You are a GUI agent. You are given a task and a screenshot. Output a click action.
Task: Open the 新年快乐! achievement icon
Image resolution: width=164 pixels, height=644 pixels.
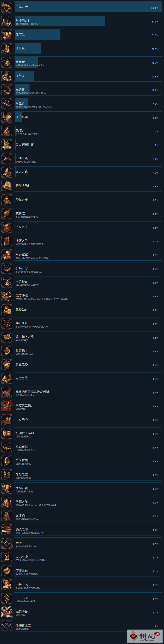pos(7,186)
